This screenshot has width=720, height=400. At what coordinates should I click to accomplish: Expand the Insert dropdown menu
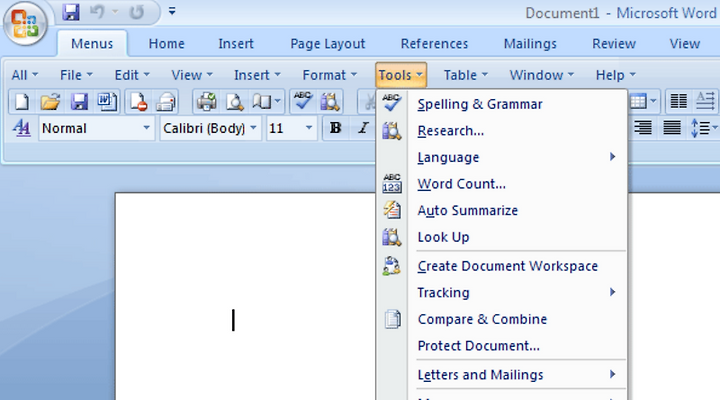257,75
